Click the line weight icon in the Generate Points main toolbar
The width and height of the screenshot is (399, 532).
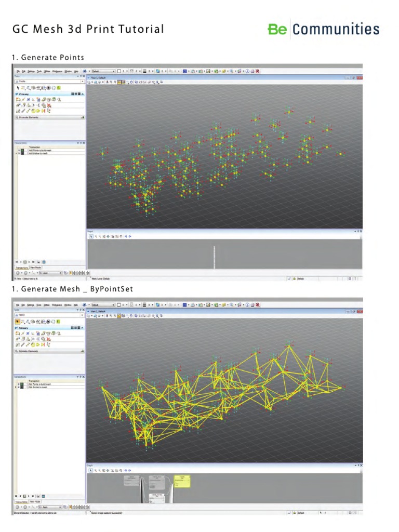pos(144,71)
